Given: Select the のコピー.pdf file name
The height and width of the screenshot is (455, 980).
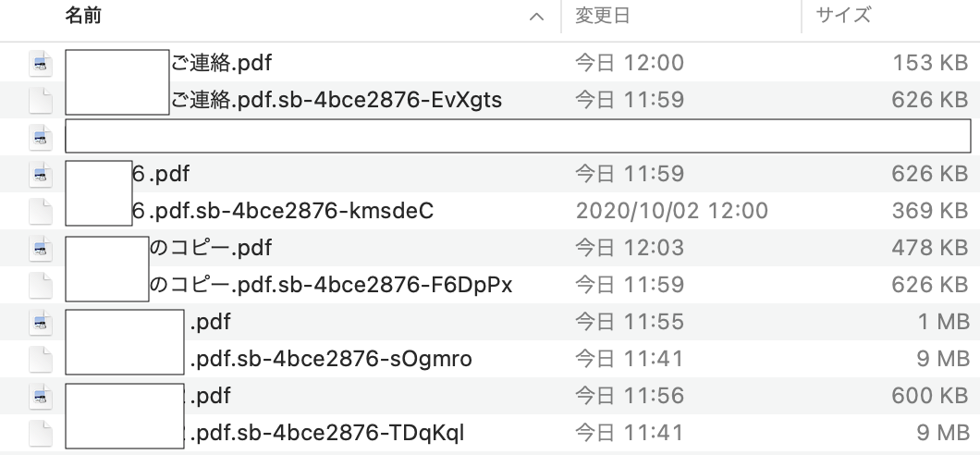Looking at the screenshot, I should click(x=211, y=248).
